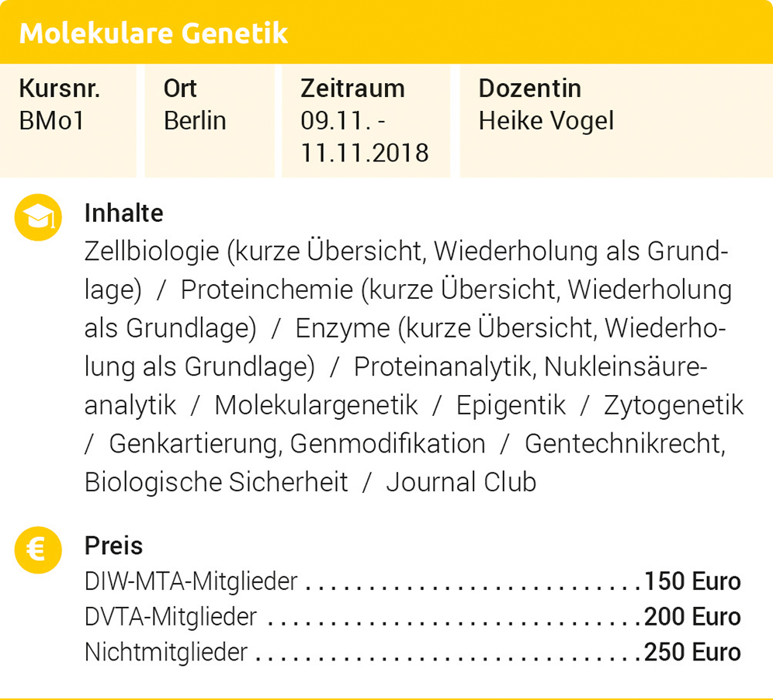The height and width of the screenshot is (700, 773).
Task: Click the Molekulare Genetik course title
Action: (x=153, y=33)
